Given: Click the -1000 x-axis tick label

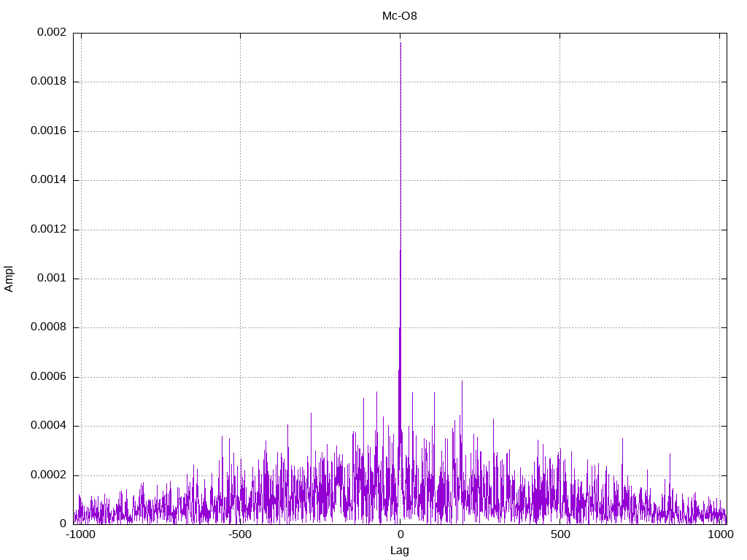Looking at the screenshot, I should point(80,535).
